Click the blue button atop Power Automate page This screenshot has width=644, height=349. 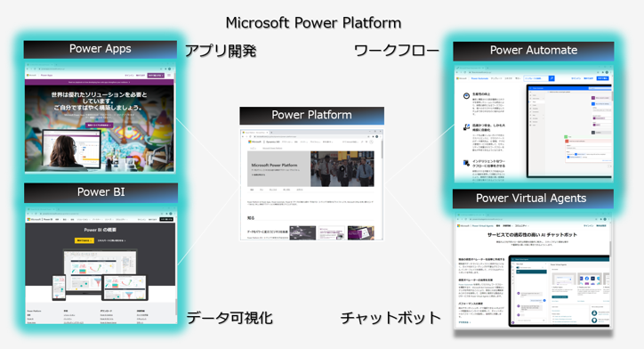tap(602, 78)
